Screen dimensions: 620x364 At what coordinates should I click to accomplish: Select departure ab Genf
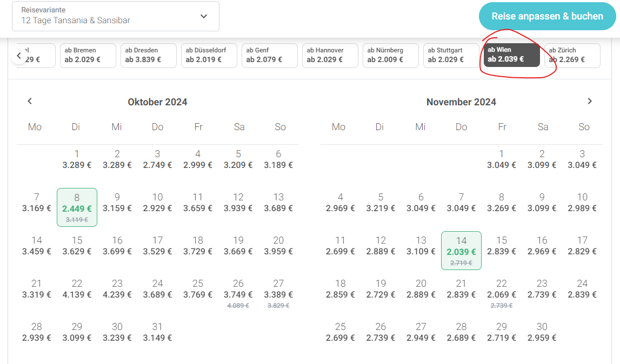(x=269, y=55)
